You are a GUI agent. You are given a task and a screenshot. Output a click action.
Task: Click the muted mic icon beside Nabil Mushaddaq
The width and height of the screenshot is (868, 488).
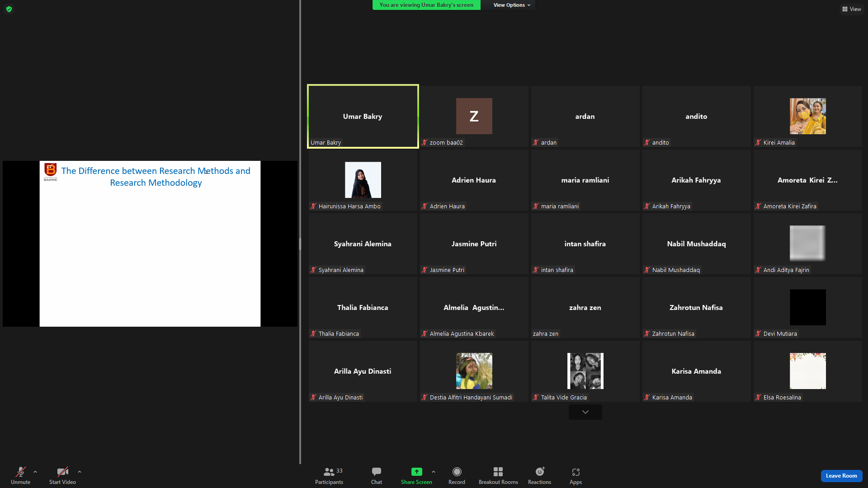[x=647, y=270]
